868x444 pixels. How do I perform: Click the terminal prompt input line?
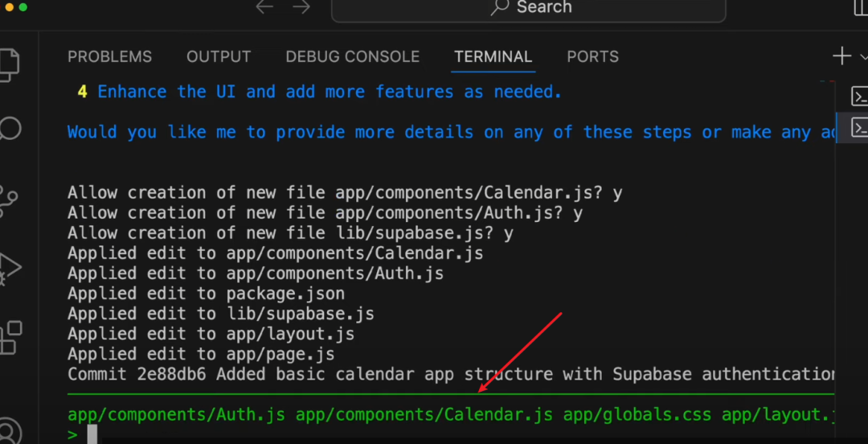(451, 434)
